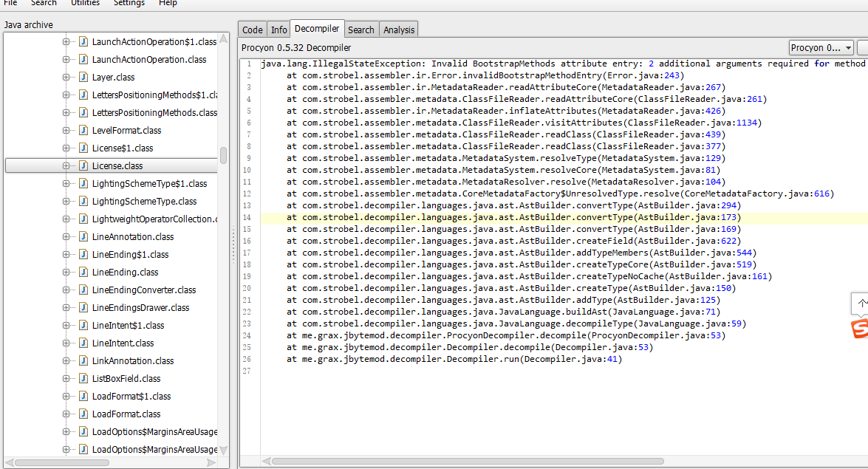Click the LoadFormat.class file icon
The height and width of the screenshot is (469, 868).
[x=83, y=414]
